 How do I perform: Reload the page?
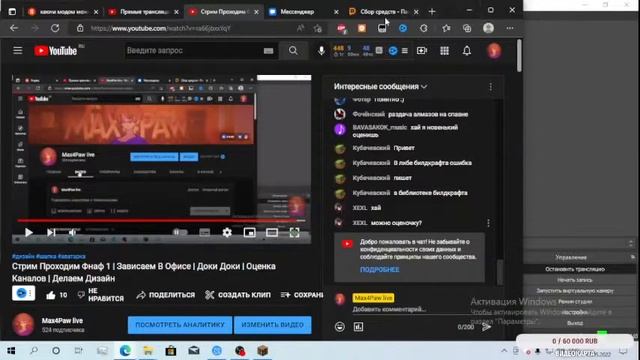55,28
